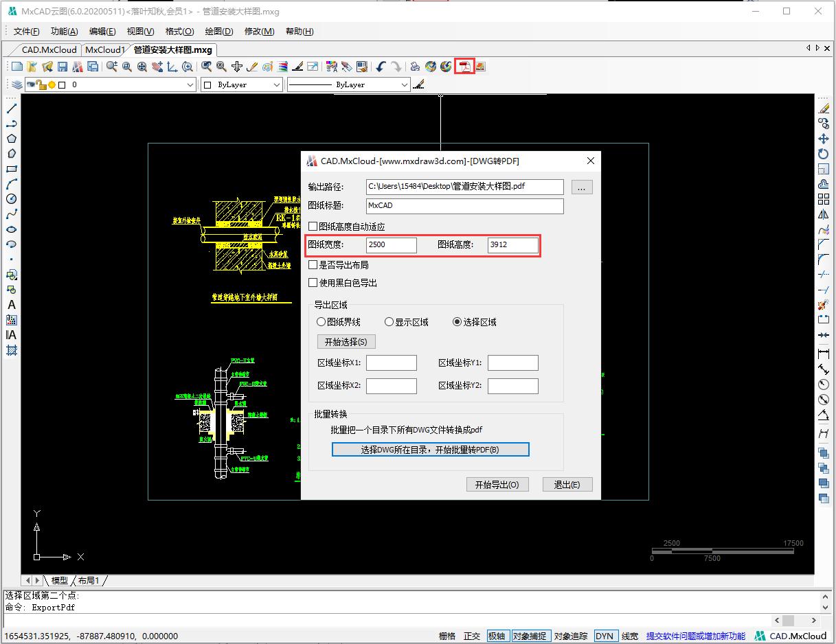The height and width of the screenshot is (644, 836).
Task: Open the linetype ByLayer dropdown
Action: 405,84
